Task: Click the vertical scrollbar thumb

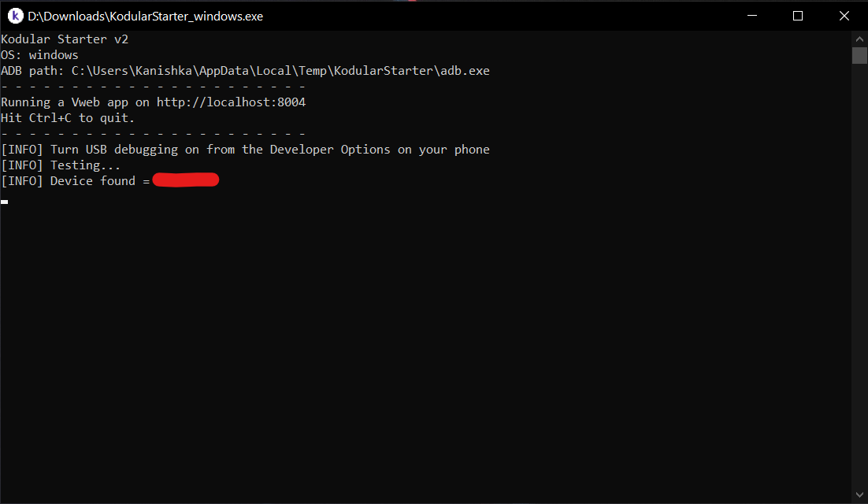Action: pyautogui.click(x=859, y=55)
